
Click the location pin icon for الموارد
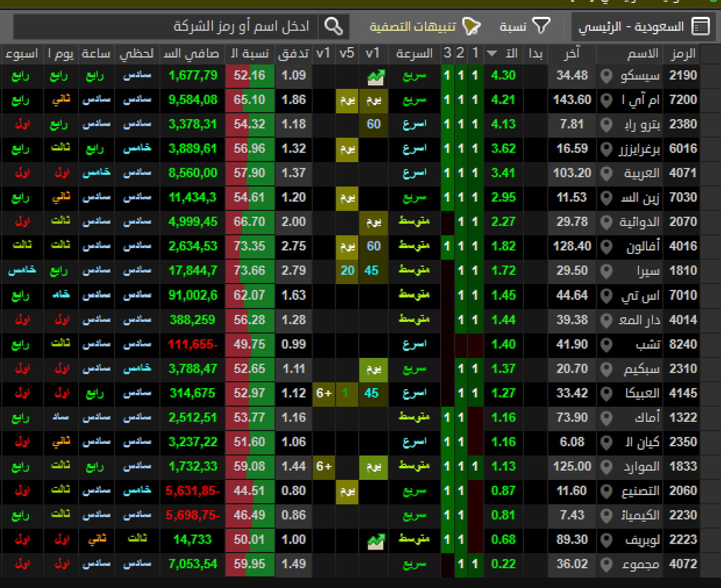click(x=606, y=467)
